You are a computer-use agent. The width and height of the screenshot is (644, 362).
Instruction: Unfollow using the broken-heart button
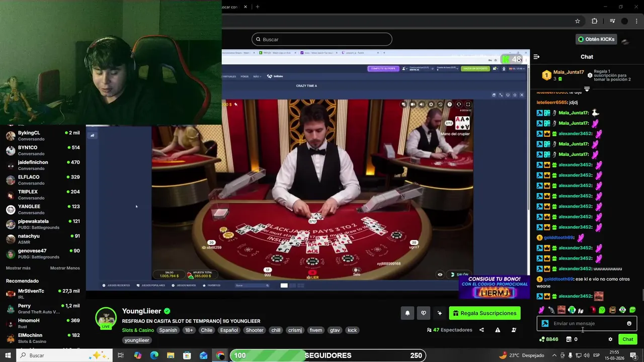click(424, 313)
